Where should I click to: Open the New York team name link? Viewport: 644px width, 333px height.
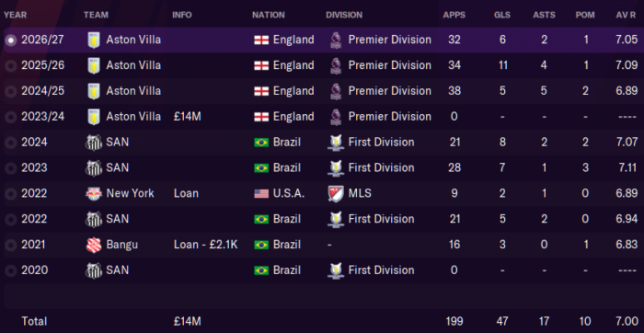point(130,193)
